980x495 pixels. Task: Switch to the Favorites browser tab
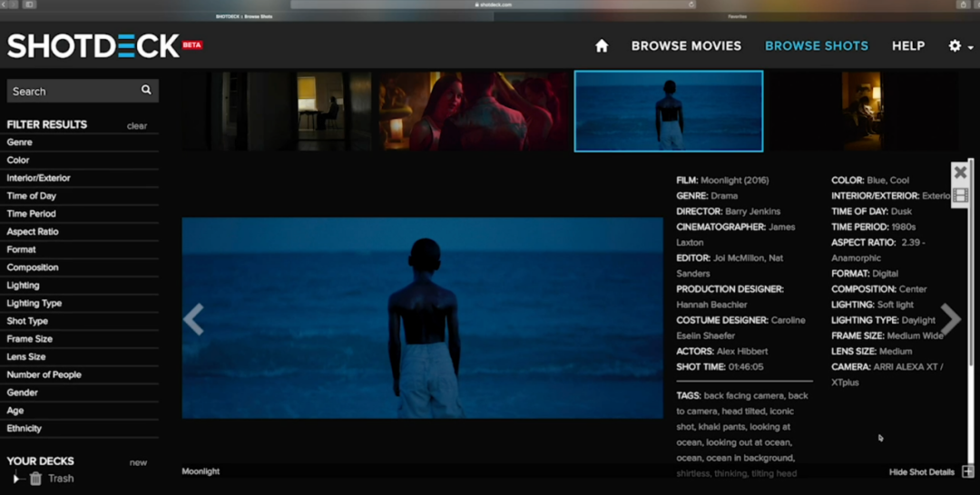click(737, 16)
